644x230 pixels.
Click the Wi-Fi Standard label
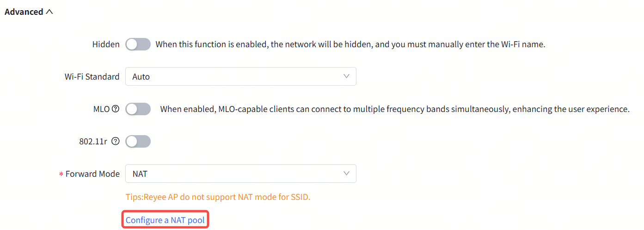pyautogui.click(x=92, y=77)
